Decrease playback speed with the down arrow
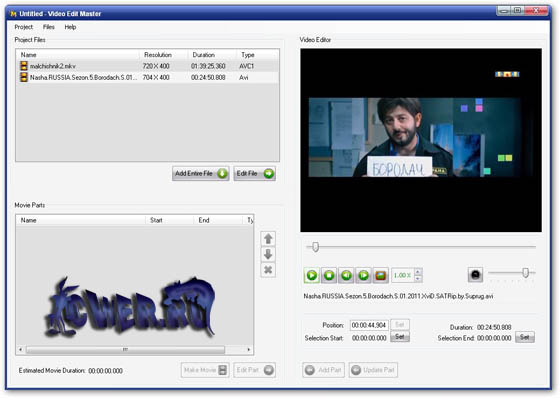This screenshot has height=398, width=560. point(418,279)
